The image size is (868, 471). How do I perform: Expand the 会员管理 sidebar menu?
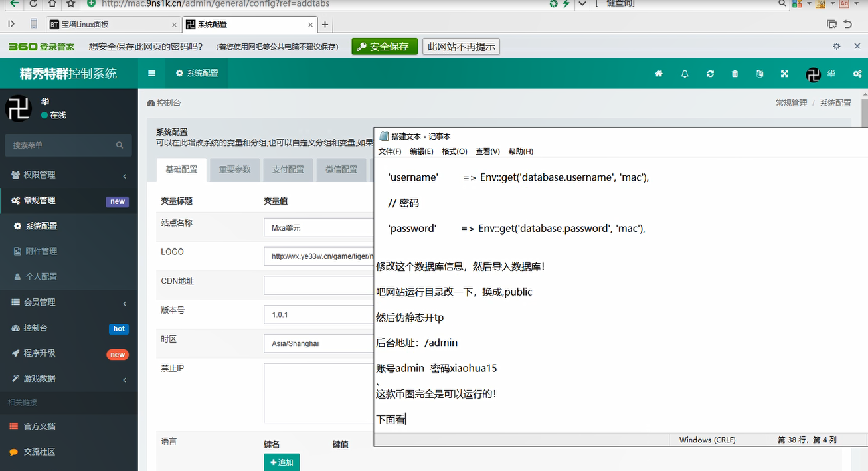click(x=68, y=302)
